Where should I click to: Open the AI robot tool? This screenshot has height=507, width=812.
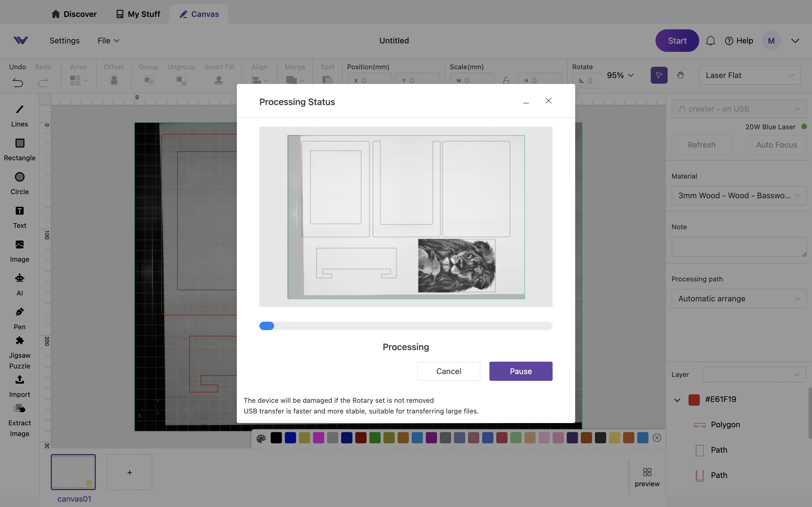19,284
